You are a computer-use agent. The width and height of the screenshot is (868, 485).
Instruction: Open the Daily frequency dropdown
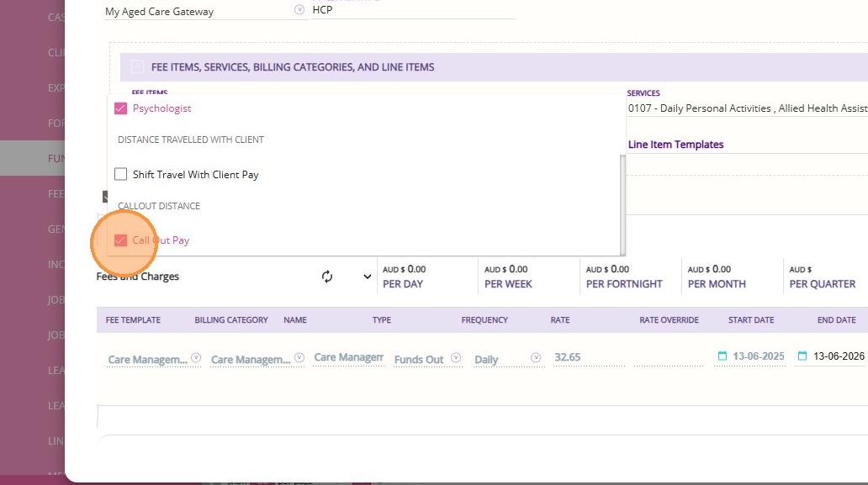pos(535,358)
